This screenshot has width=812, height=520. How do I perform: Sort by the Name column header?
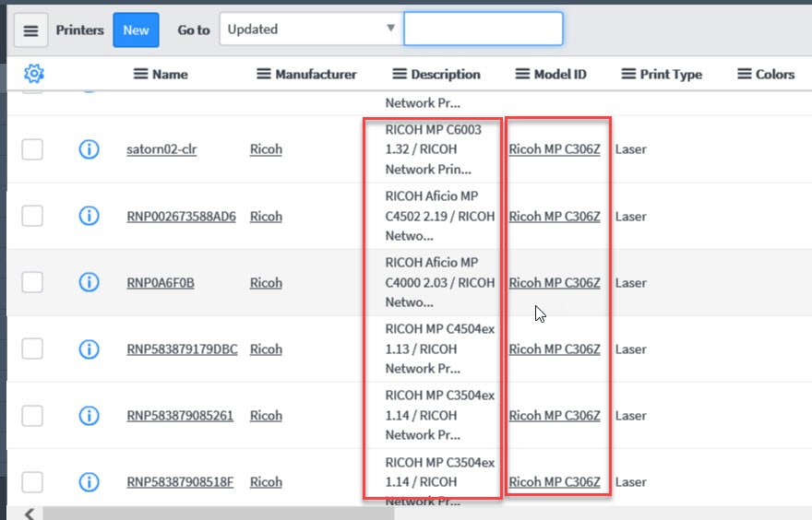point(170,75)
